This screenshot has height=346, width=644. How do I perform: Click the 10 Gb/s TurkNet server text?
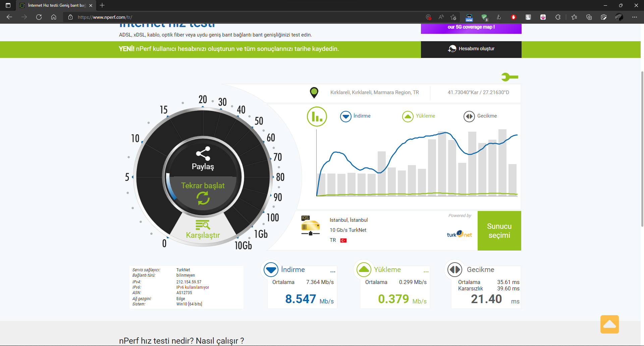tap(348, 230)
